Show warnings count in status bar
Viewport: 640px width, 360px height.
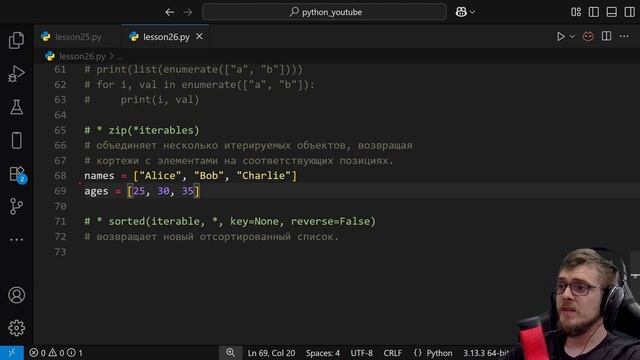56,353
